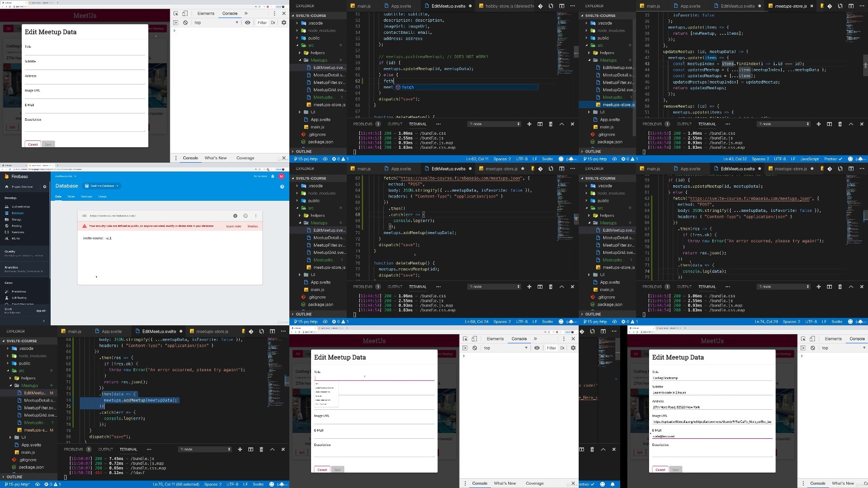Open three-dot menu in Firebase database card
This screenshot has width=868, height=488.
pos(256,216)
